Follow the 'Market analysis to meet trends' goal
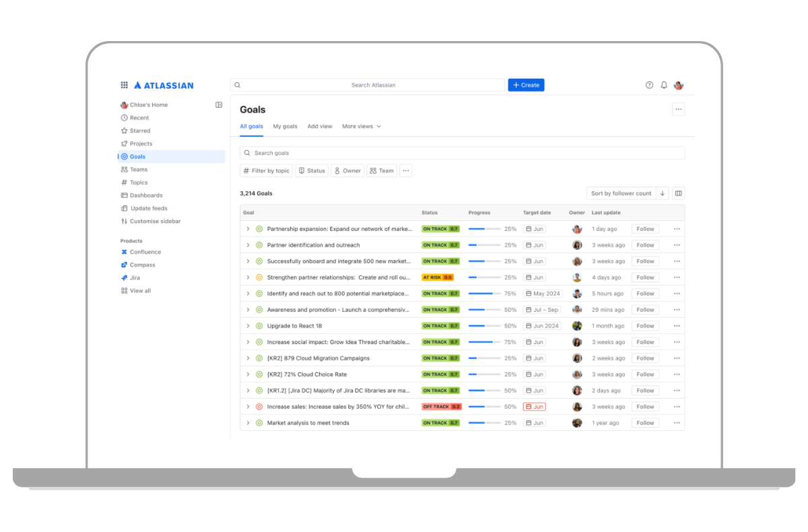This screenshot has width=808, height=532. pyautogui.click(x=645, y=423)
